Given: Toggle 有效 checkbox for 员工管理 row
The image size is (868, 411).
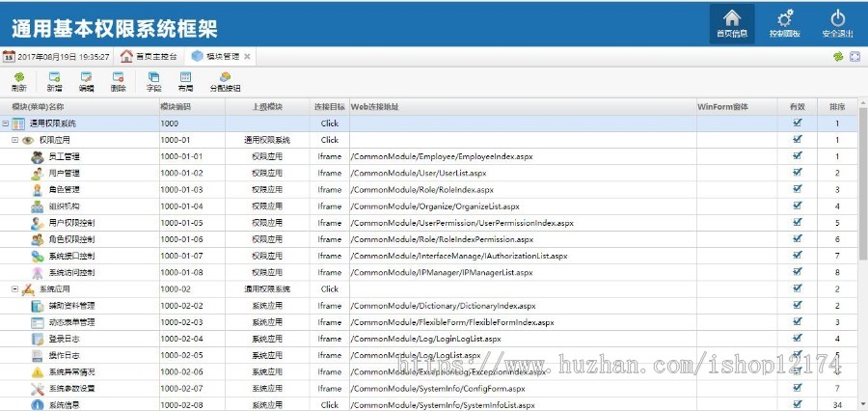Looking at the screenshot, I should coord(798,156).
